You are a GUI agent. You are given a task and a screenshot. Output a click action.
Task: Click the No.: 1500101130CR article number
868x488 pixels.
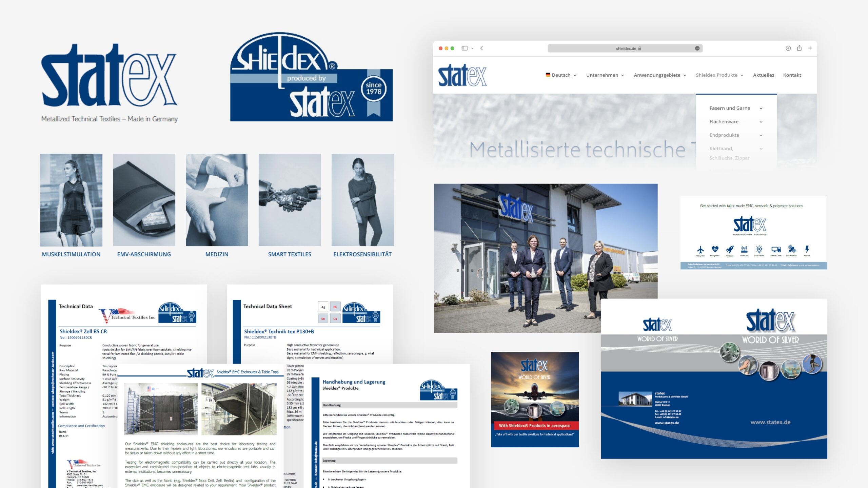(x=76, y=338)
